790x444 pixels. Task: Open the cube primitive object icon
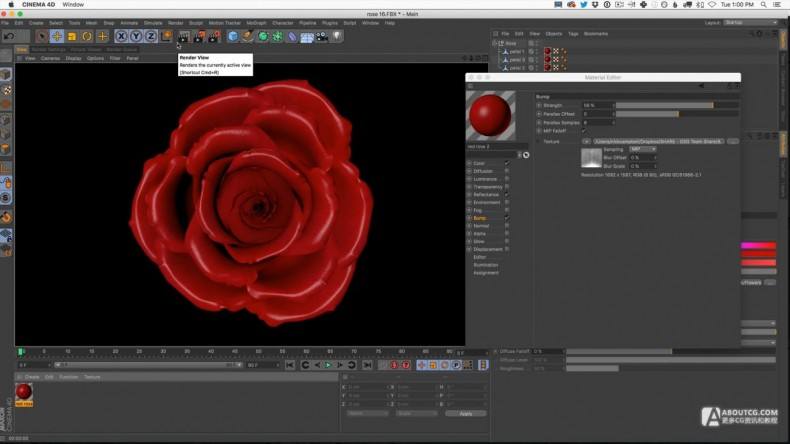pos(233,36)
